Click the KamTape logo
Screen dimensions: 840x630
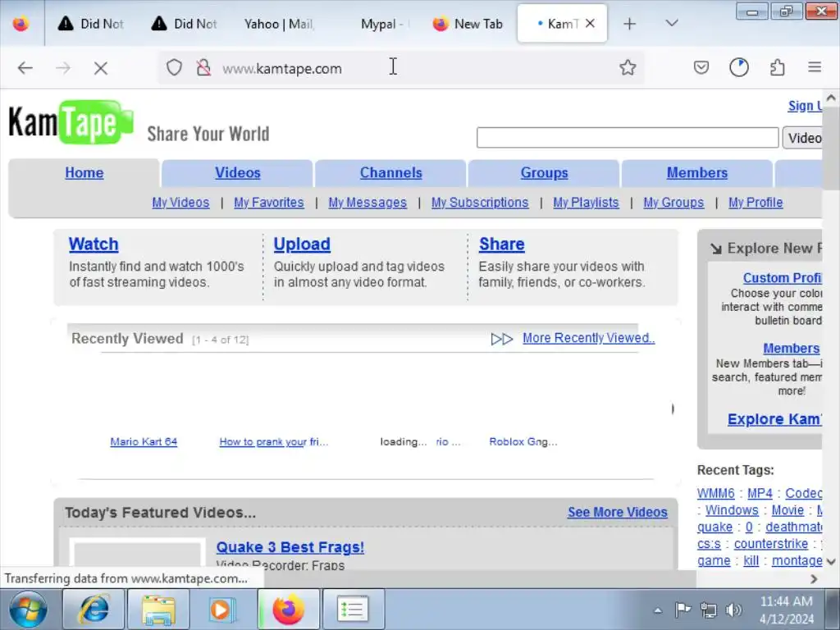(71, 123)
